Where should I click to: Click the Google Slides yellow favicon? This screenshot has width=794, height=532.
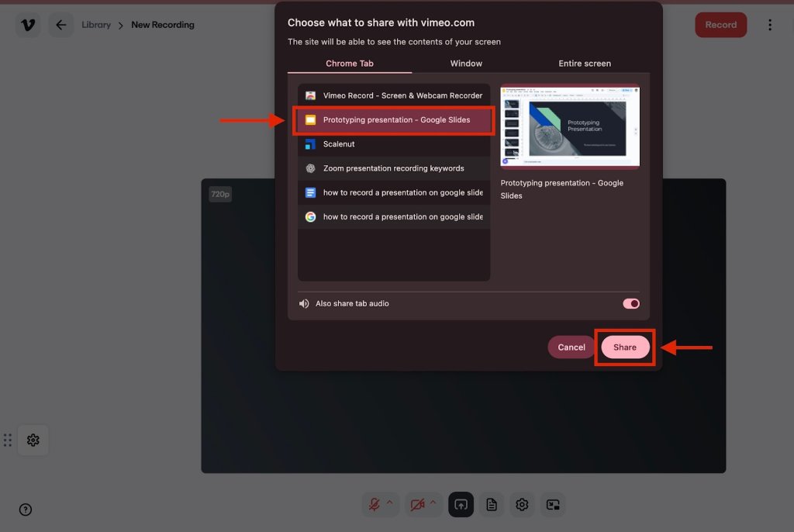pyautogui.click(x=310, y=120)
